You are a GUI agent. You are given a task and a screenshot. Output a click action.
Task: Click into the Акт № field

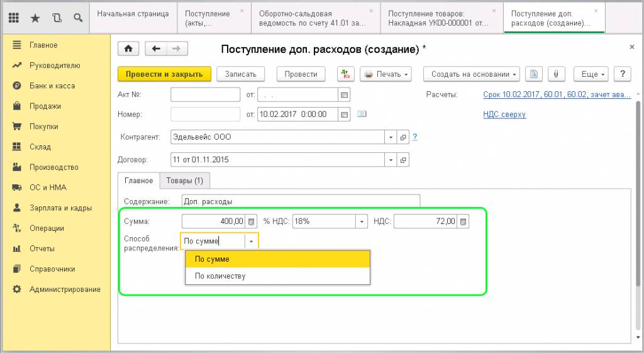click(206, 95)
